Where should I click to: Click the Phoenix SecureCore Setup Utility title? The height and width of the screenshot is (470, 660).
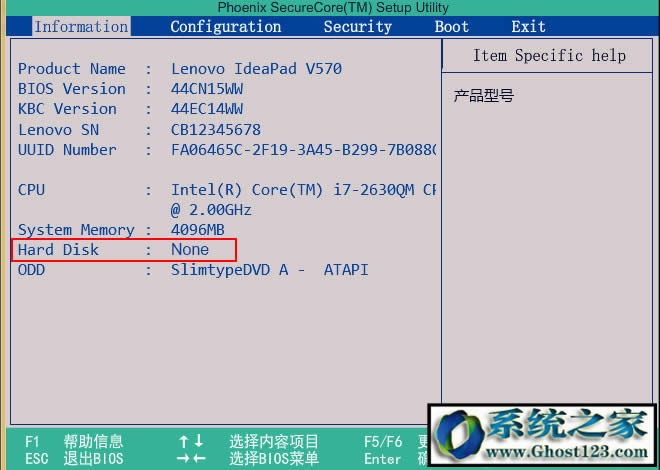(333, 8)
